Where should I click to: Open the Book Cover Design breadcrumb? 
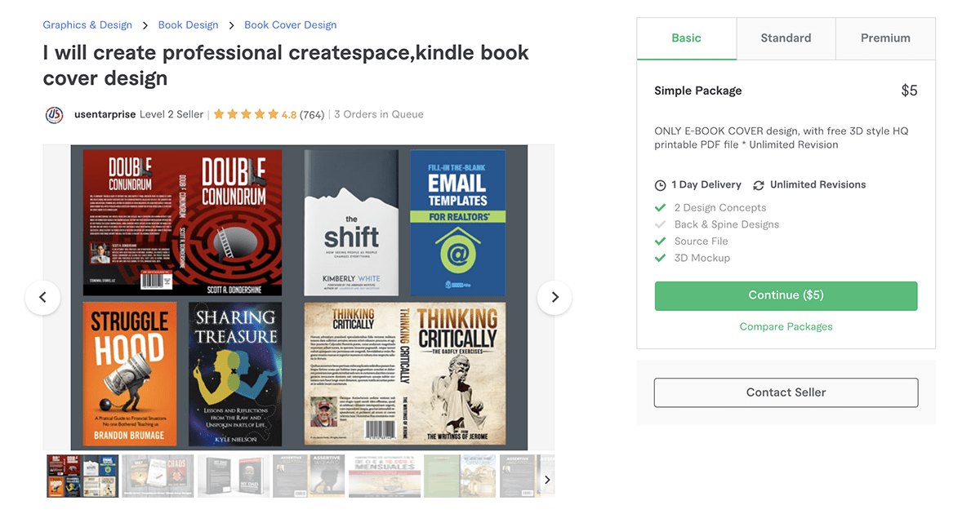tap(290, 25)
